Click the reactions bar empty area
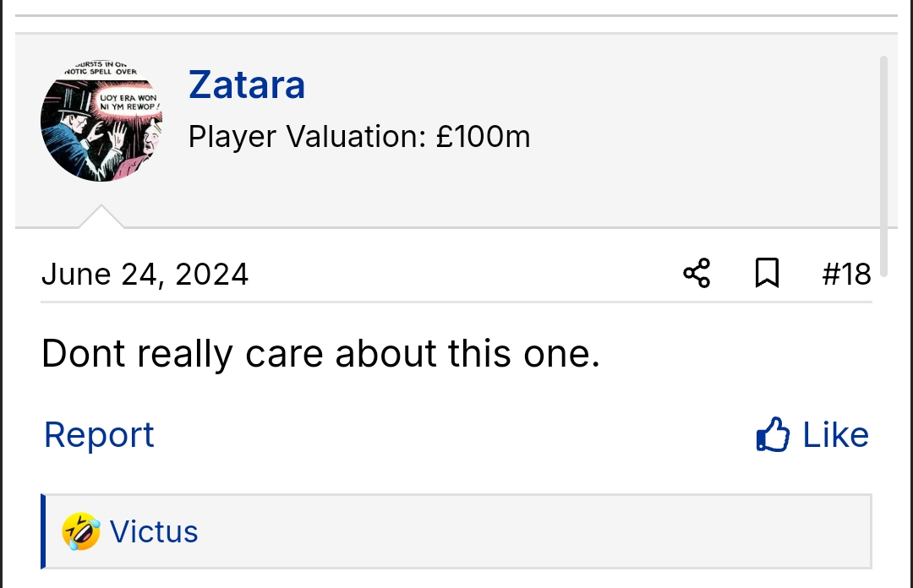 (x=541, y=532)
